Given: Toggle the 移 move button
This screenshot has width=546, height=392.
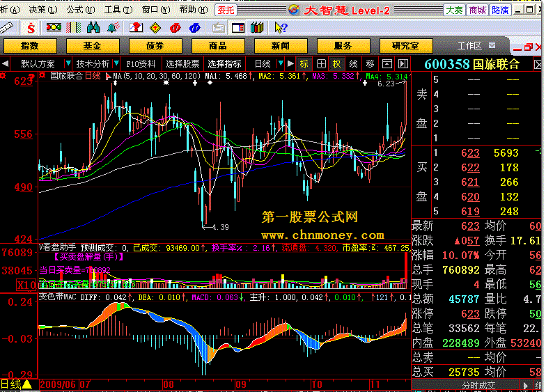Looking at the screenshot, I should 370,64.
